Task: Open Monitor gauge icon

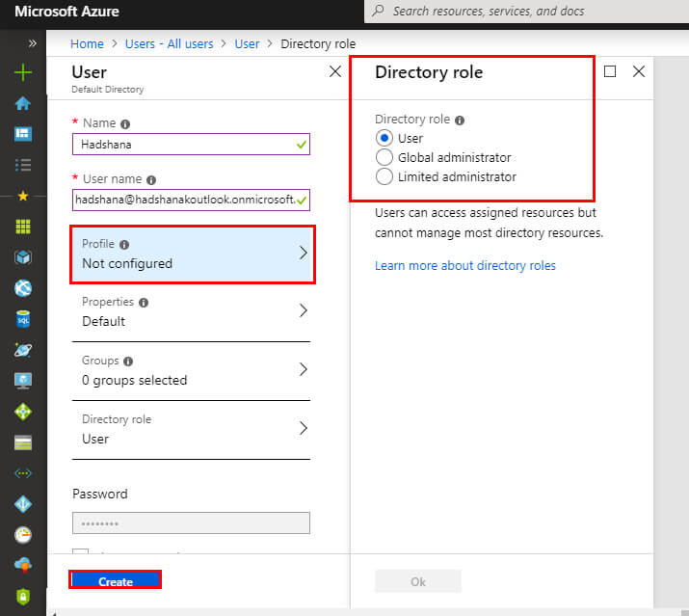Action: [23, 535]
